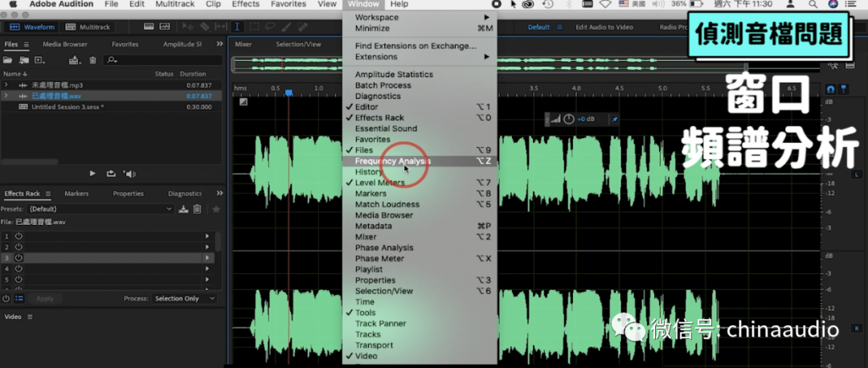Mark effects preset as favorite star
The height and width of the screenshot is (368, 868).
(x=216, y=209)
